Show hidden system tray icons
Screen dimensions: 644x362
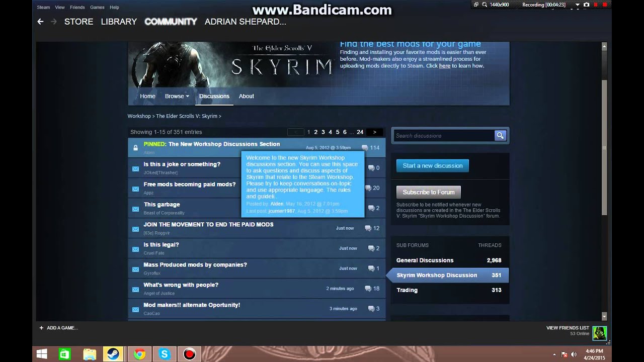pos(554,354)
